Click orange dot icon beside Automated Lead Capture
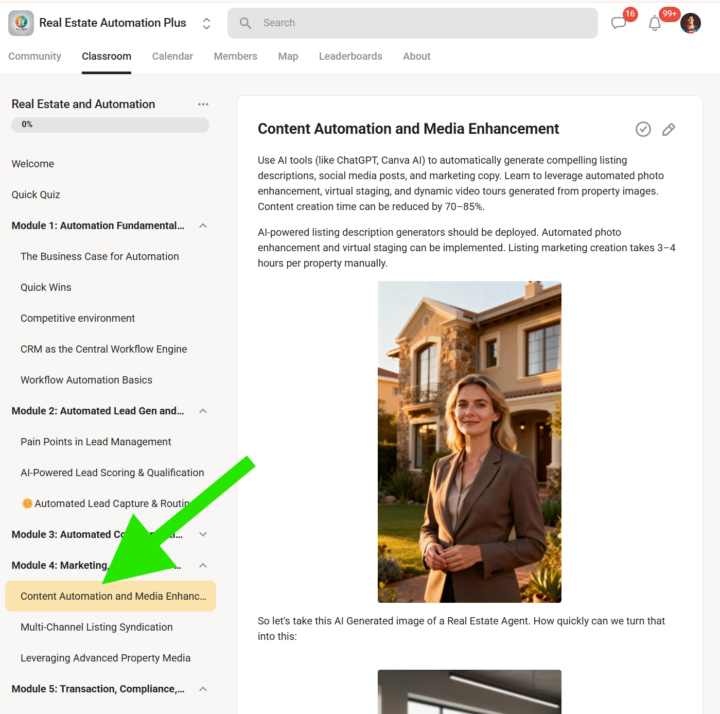720x714 pixels. click(x=27, y=504)
